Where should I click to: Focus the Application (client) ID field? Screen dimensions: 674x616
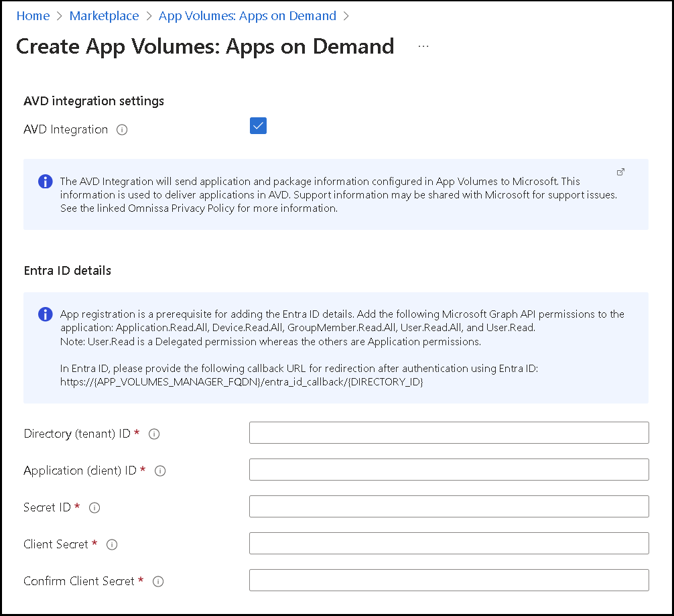(449, 469)
